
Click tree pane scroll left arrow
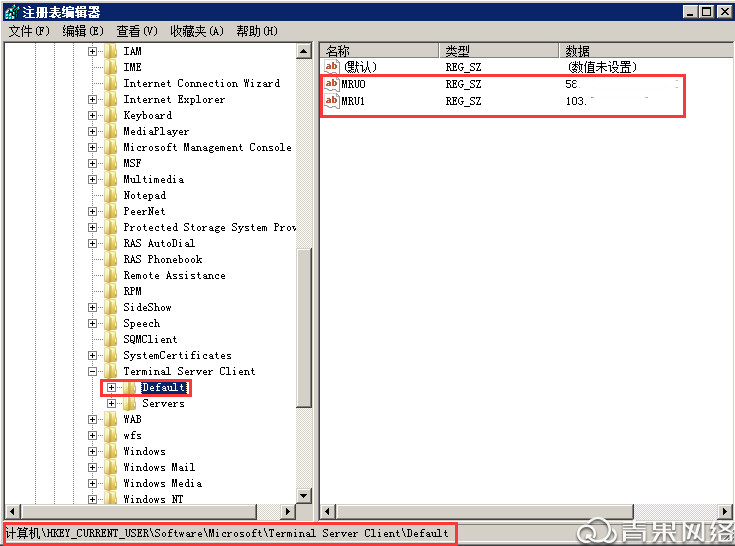coord(12,511)
